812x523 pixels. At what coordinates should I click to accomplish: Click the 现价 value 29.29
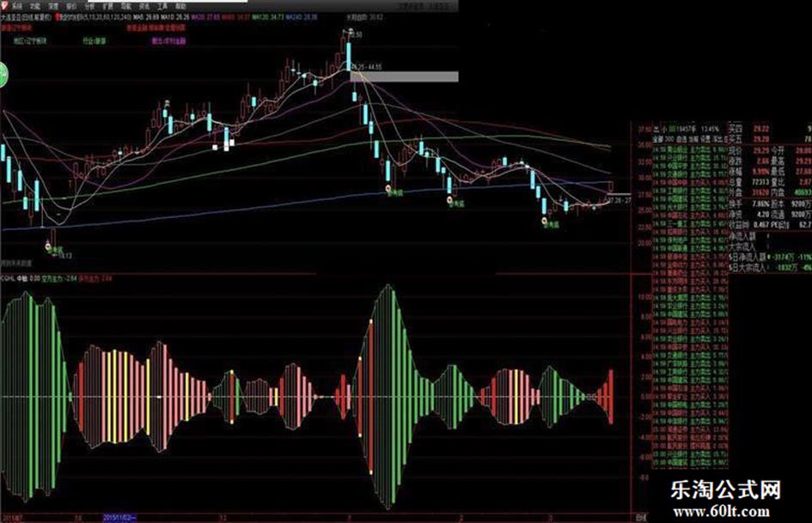[761, 150]
